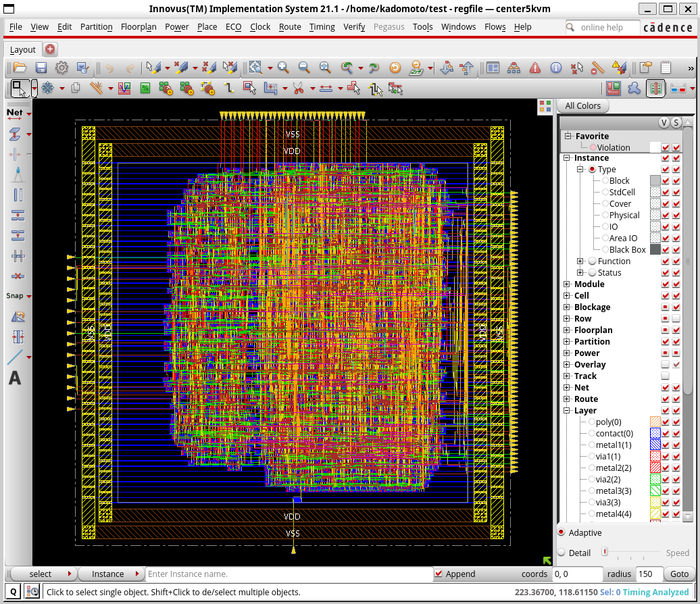The width and height of the screenshot is (700, 604).
Task: Click the V column header button
Action: click(x=664, y=123)
